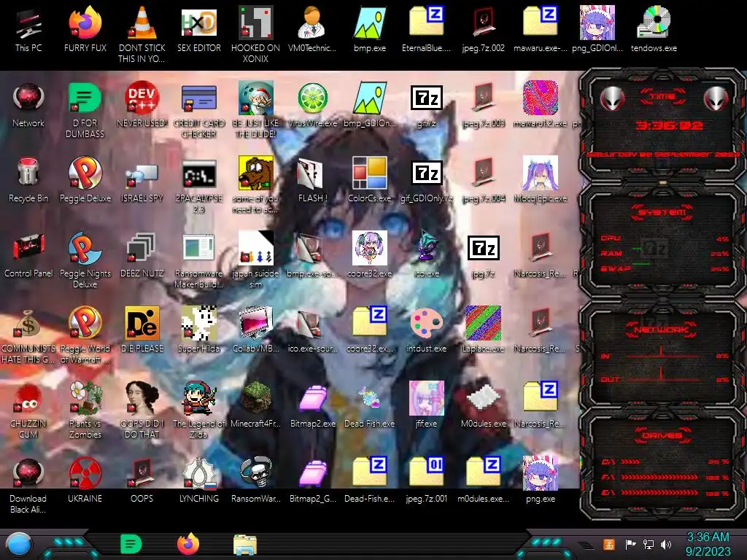Open the D FOR DUMBASS icon

(85, 111)
